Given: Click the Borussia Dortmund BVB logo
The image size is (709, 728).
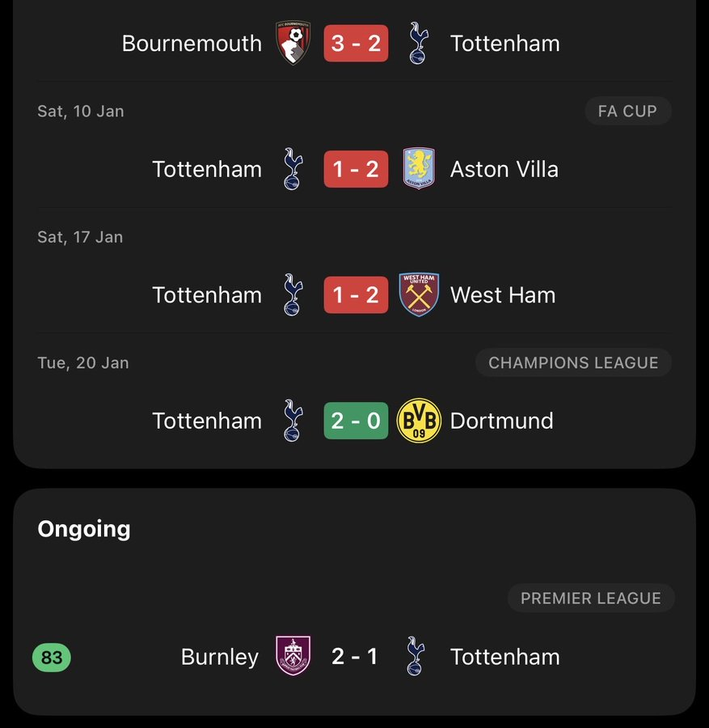Looking at the screenshot, I should coord(419,421).
